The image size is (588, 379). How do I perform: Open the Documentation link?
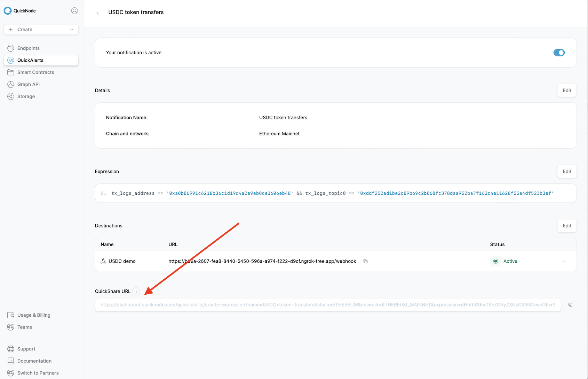41,361
